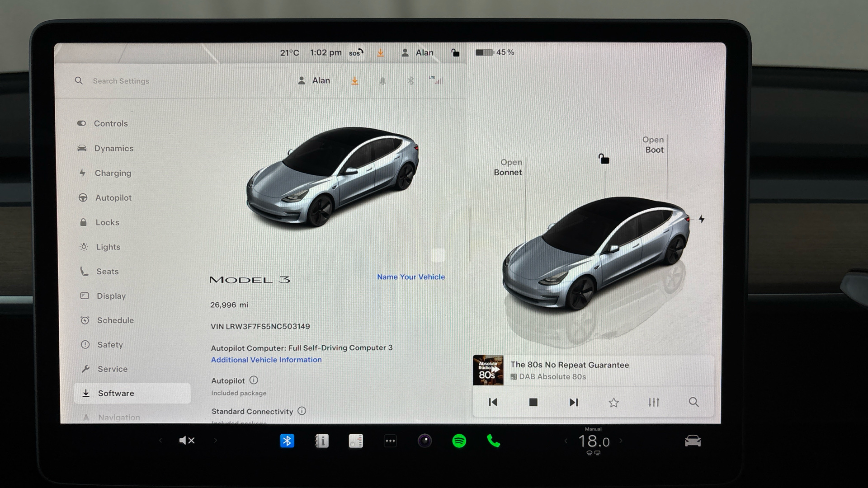Image resolution: width=868 pixels, height=488 pixels.
Task: Click the notifications bell icon
Action: point(382,81)
